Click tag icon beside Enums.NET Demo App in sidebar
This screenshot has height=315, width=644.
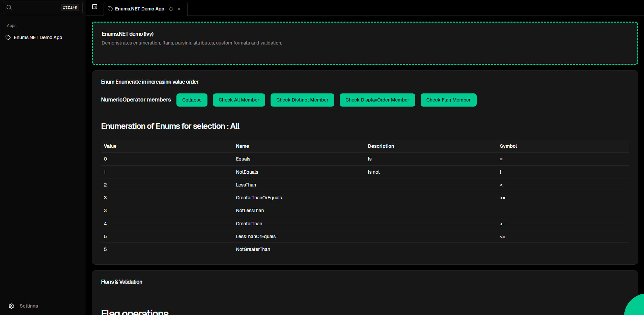pos(8,37)
